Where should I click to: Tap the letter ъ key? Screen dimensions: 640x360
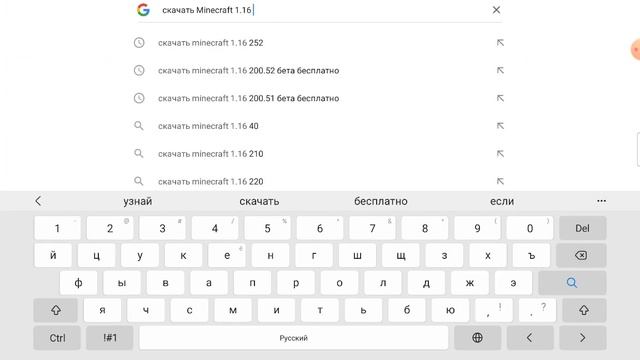[531, 256]
